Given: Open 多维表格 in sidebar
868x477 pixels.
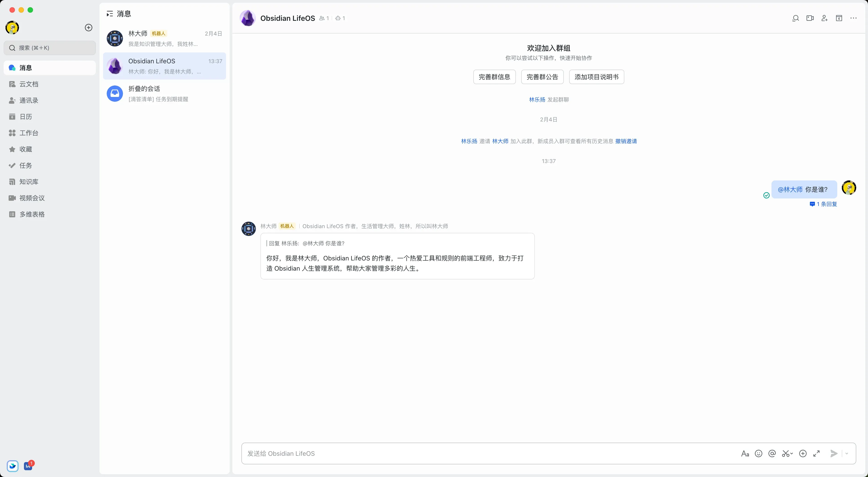Looking at the screenshot, I should click(x=50, y=214).
